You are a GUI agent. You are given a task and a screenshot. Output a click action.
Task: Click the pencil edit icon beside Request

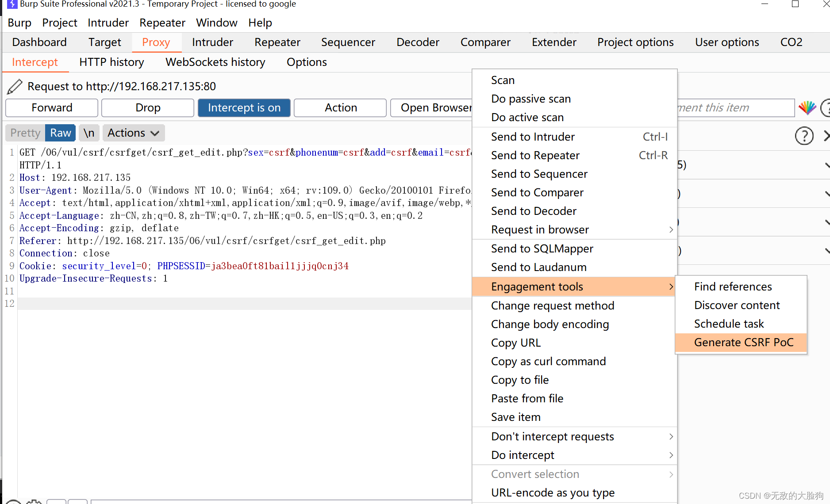15,87
